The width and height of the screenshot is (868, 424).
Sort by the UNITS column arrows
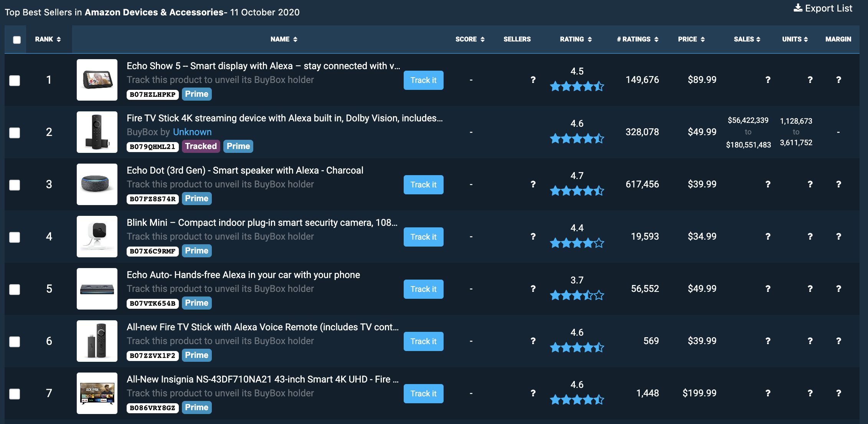tap(806, 39)
